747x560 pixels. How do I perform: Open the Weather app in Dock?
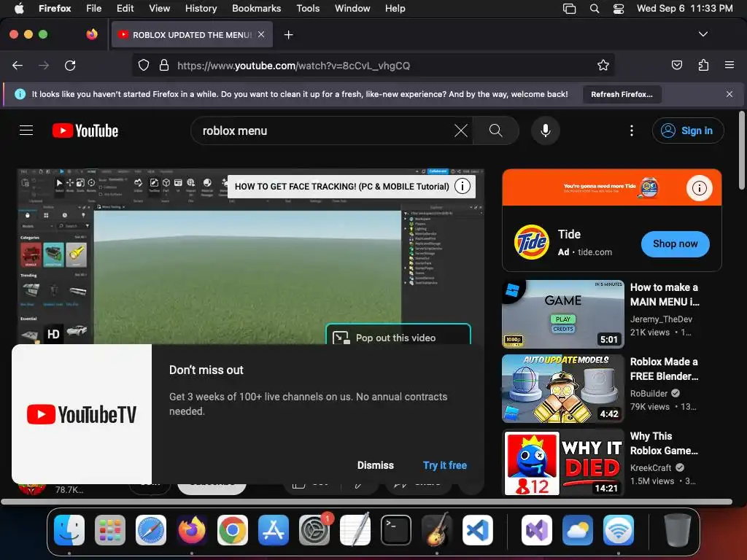578,530
